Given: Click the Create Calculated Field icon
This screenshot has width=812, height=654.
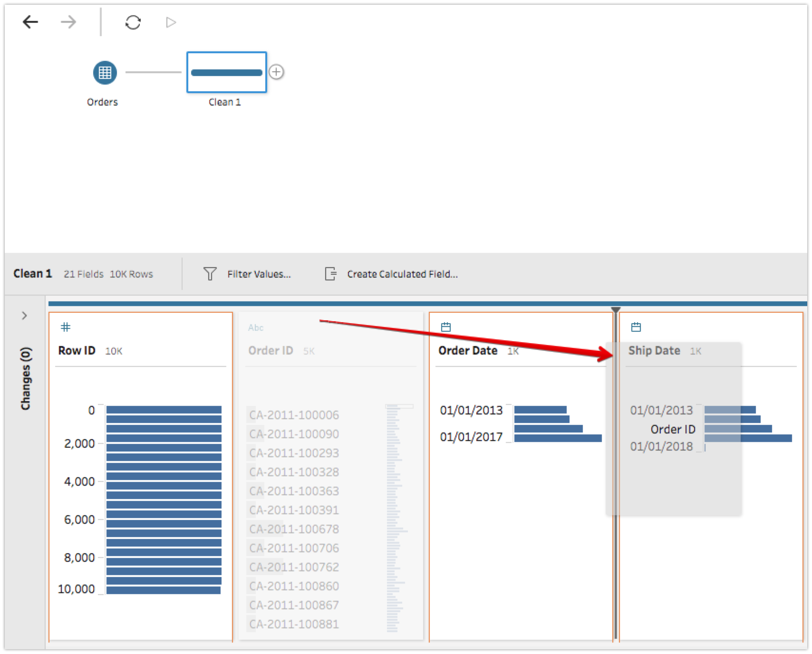Looking at the screenshot, I should [x=331, y=274].
